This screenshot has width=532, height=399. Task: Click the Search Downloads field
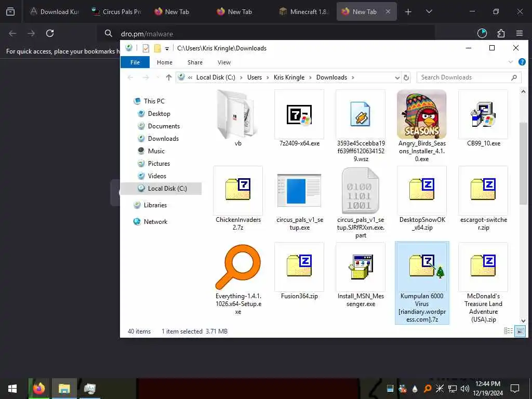469,77
